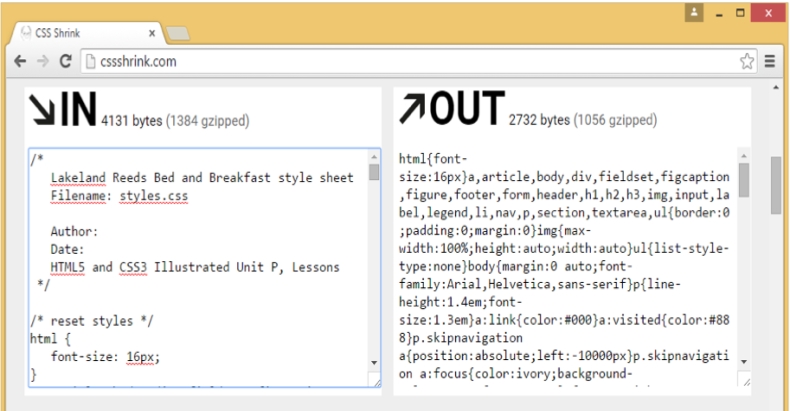
Task: Click the IN textarea scrollbar thumb
Action: click(x=374, y=172)
